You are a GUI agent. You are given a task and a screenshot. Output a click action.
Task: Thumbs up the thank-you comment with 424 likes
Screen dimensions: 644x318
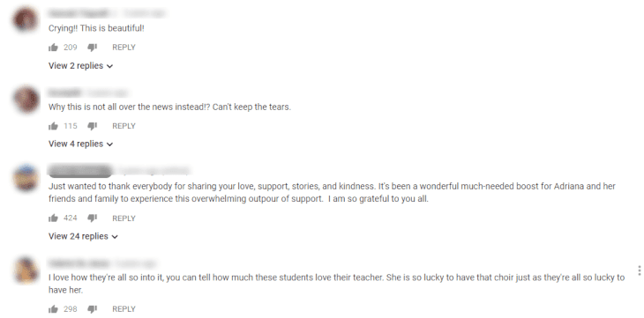tap(53, 218)
